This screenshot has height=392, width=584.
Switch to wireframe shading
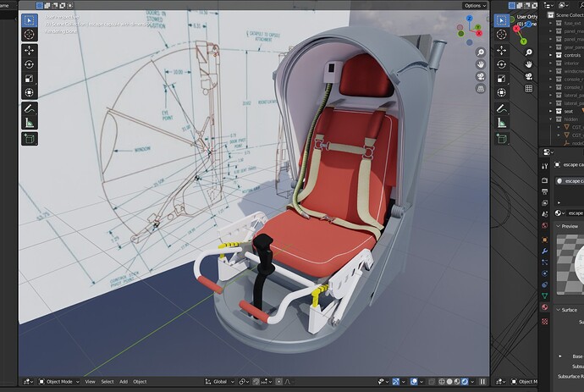(442, 382)
